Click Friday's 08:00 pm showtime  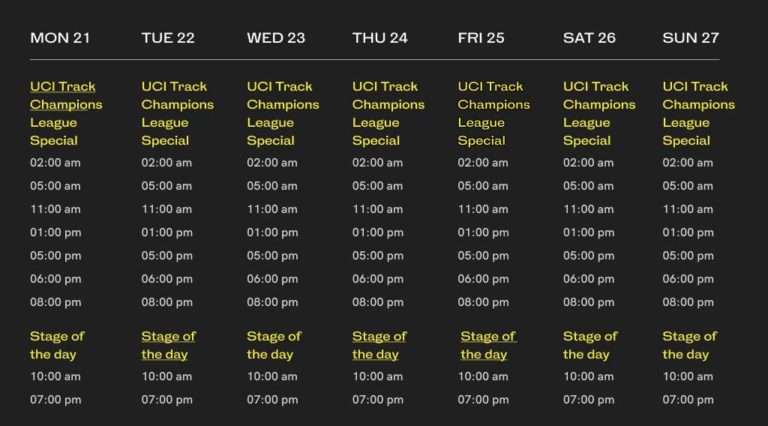483,302
